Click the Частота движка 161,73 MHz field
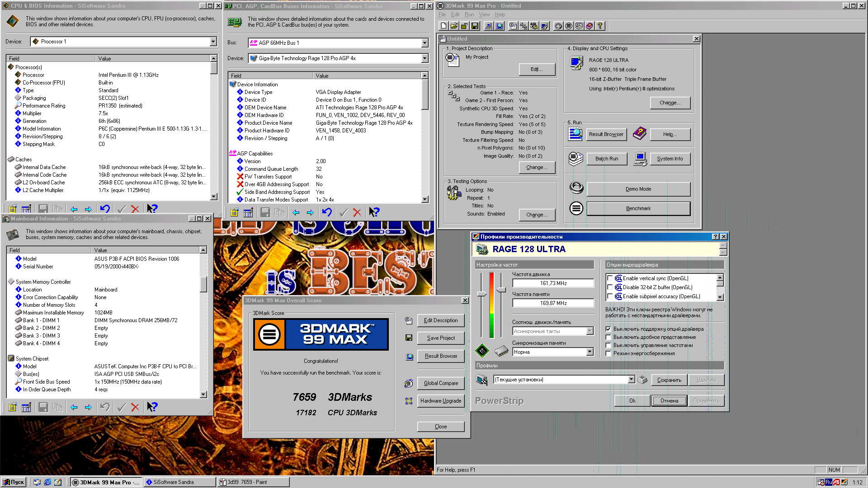This screenshot has height=488, width=868. [553, 283]
